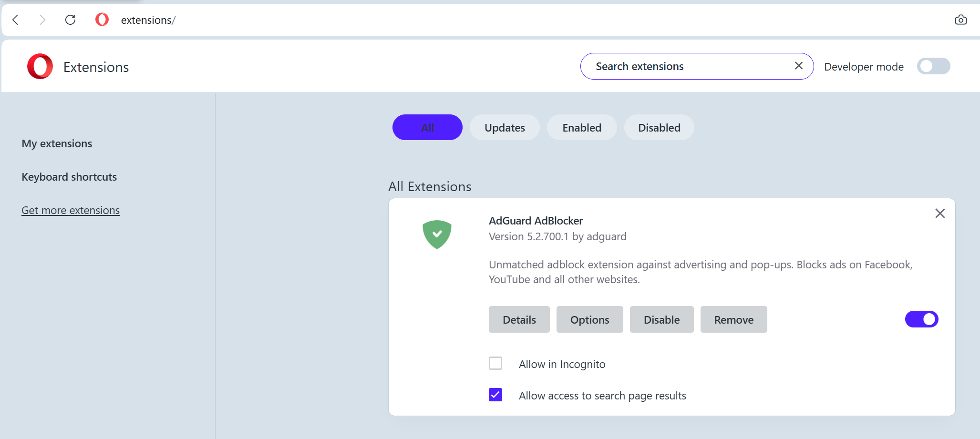The width and height of the screenshot is (980, 439).
Task: Check the Allow in Incognito checkbox
Action: coord(495,363)
